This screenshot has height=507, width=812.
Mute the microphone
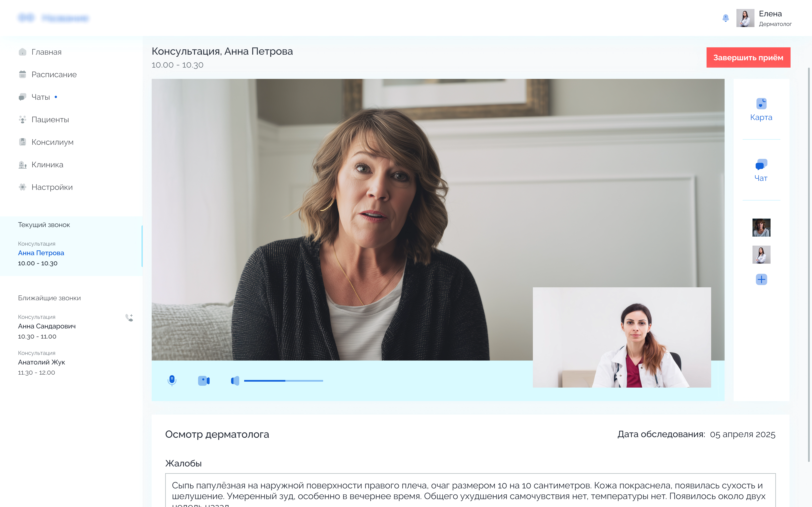point(172,380)
